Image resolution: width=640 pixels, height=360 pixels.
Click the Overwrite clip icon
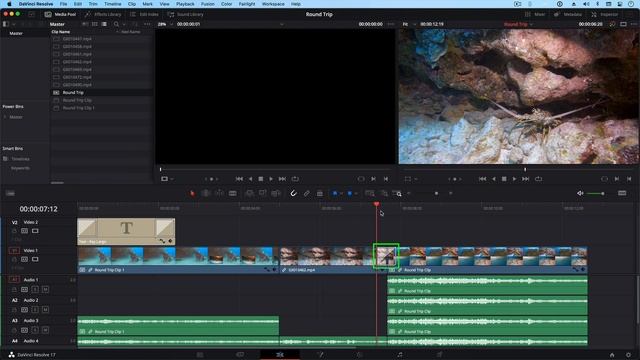(262, 193)
